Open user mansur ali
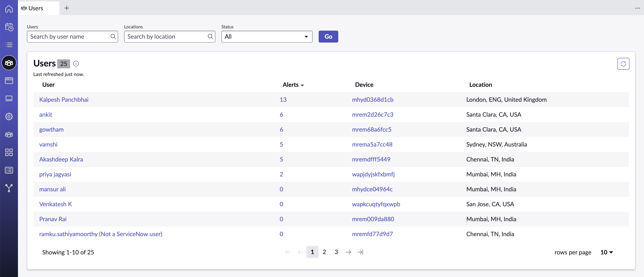This screenshot has height=277, width=644. [52, 189]
